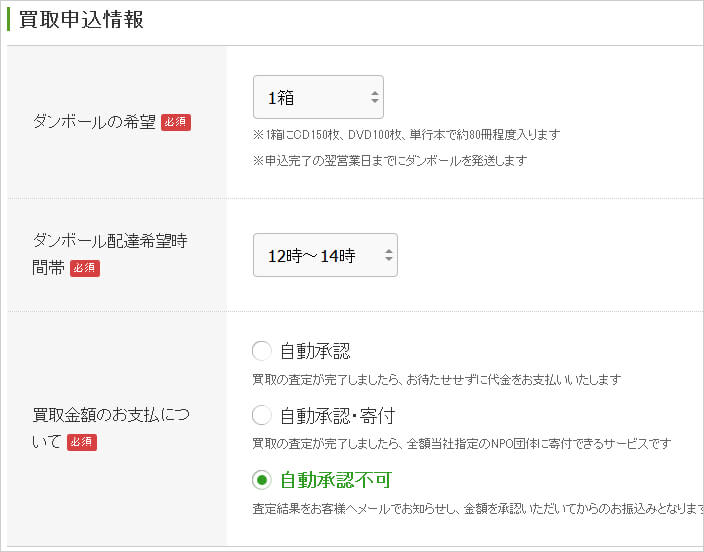
Task: Click 必須 badge beside ダンボールの希望
Action: point(176,122)
